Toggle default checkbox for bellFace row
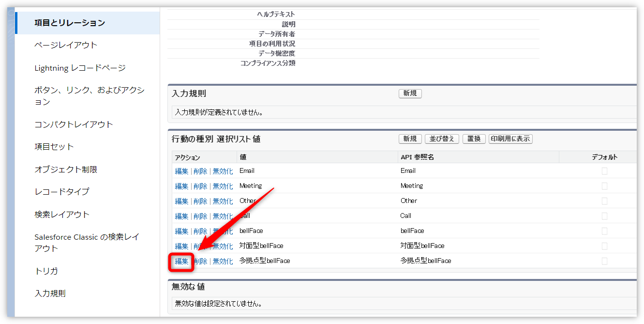 click(604, 231)
